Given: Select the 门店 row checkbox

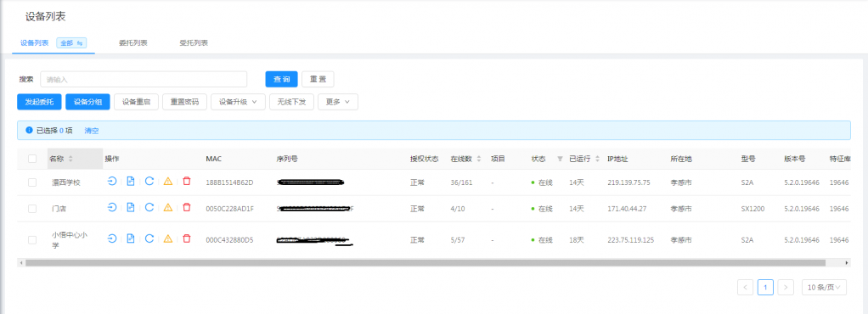Looking at the screenshot, I should (x=32, y=209).
